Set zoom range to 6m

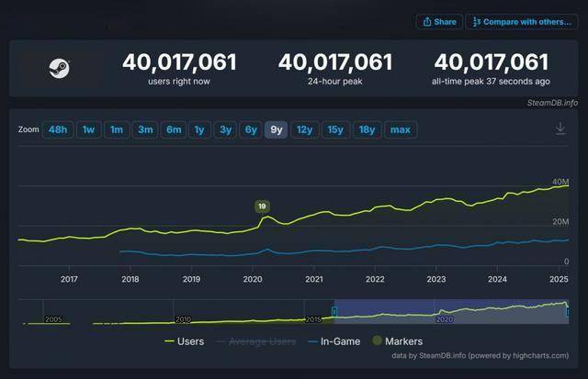click(x=174, y=129)
